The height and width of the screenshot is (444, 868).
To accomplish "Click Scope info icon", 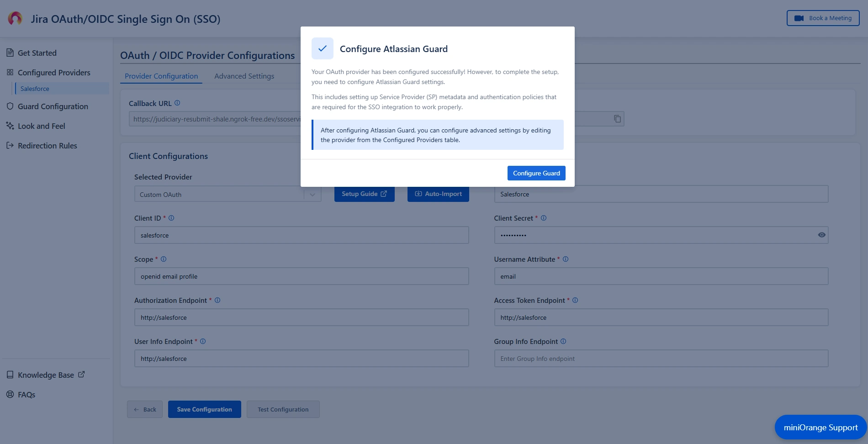I will [x=164, y=259].
